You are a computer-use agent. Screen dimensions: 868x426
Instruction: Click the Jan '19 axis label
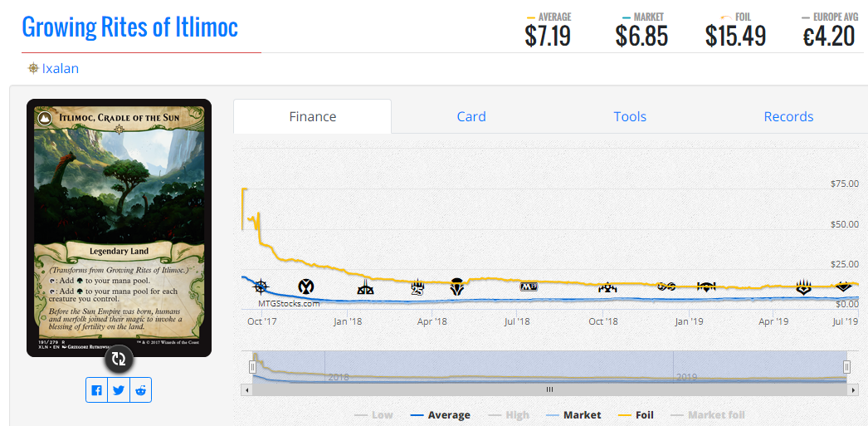(690, 321)
